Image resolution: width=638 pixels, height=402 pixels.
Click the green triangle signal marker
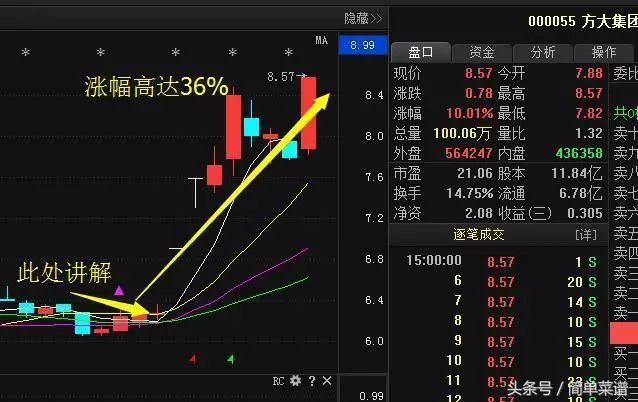pyautogui.click(x=231, y=357)
